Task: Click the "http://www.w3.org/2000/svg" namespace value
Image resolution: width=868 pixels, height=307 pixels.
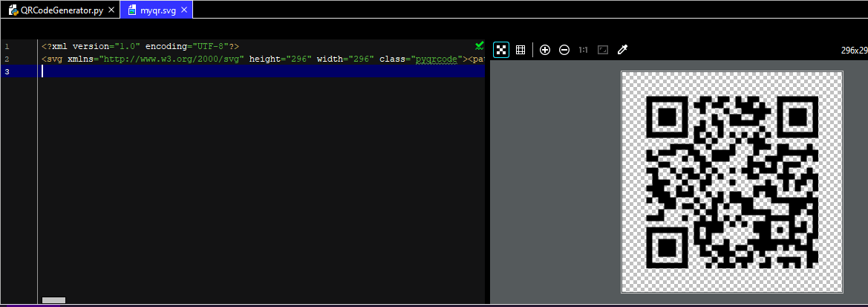Action: 172,59
